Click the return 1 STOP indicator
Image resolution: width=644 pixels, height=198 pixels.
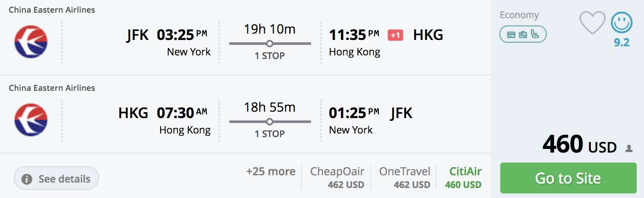tap(270, 134)
